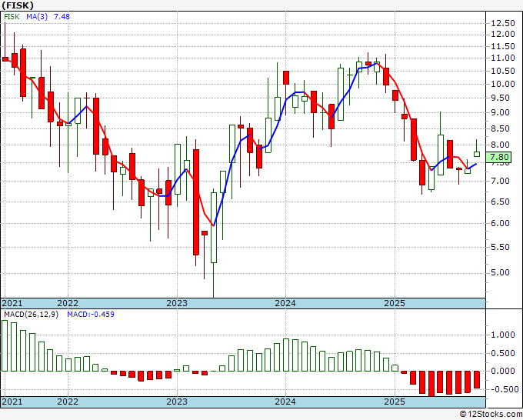Viewport: 523px width, 420px height.
Task: Click the 7.48 moving average value
Action: (x=62, y=16)
